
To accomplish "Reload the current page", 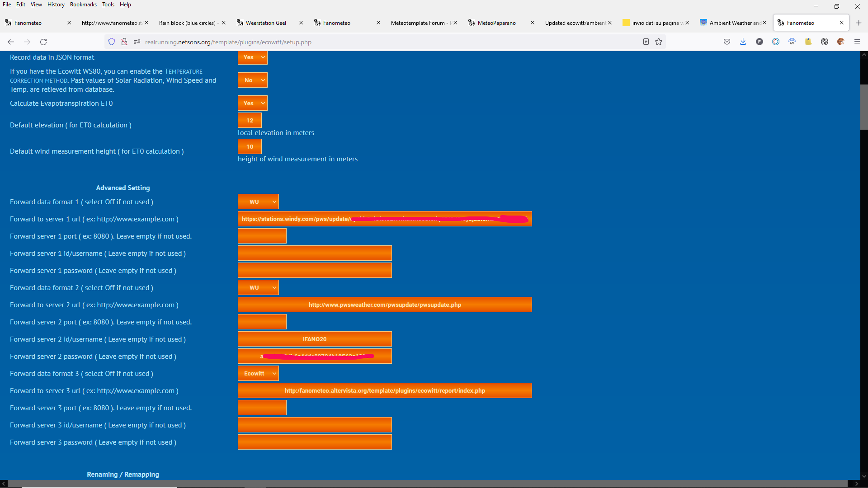I will pos(43,42).
